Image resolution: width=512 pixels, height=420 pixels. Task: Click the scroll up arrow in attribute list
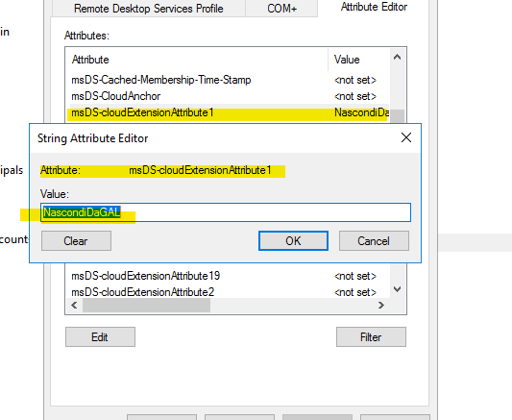click(397, 58)
